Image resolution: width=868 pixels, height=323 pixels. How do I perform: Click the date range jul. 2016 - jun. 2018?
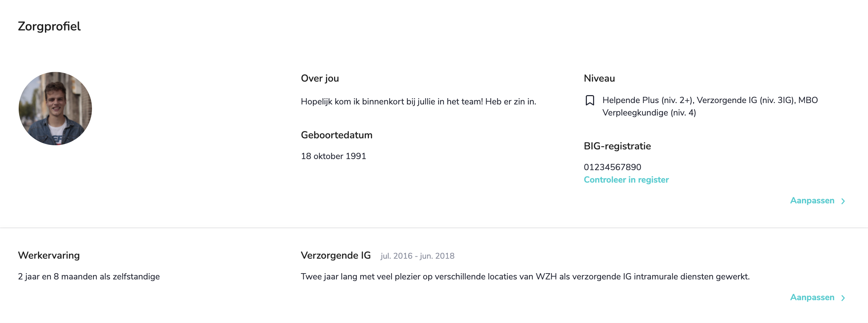[417, 256]
